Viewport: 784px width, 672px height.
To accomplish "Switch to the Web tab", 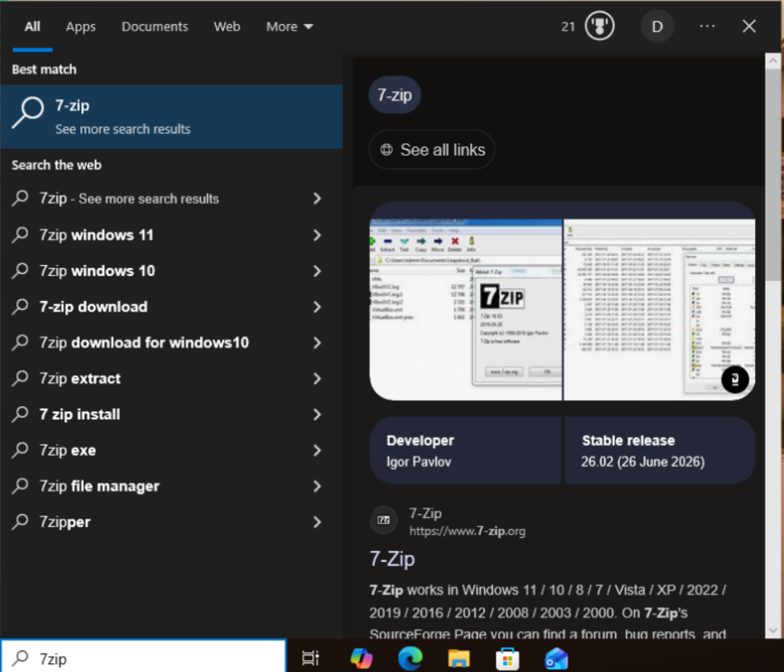I will tap(227, 26).
